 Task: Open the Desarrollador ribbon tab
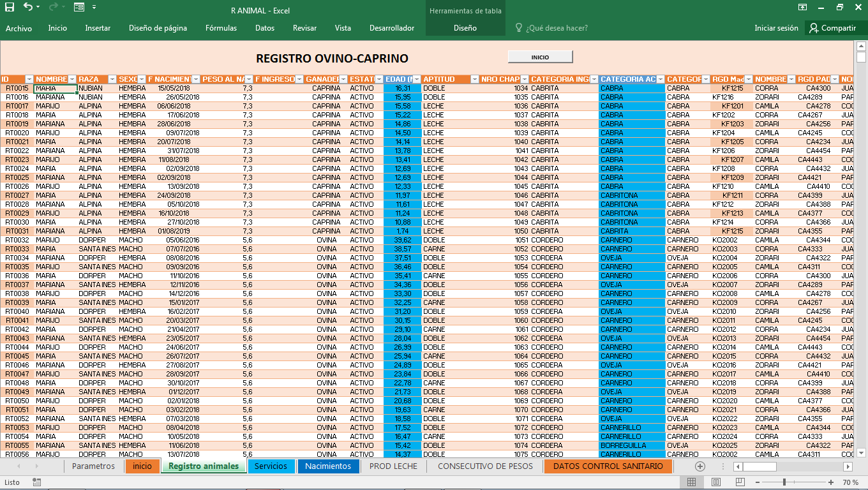[392, 28]
